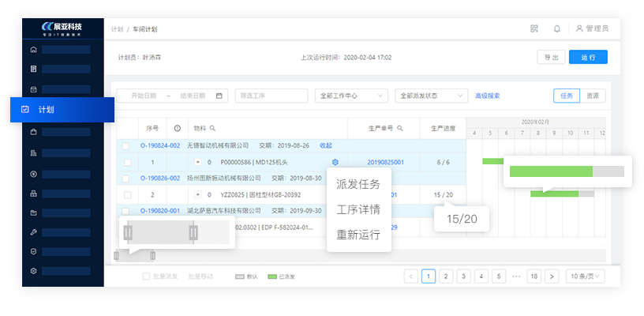Click the search icon beside 物料
Viewport: 644px width, 316px height.
pos(212,128)
